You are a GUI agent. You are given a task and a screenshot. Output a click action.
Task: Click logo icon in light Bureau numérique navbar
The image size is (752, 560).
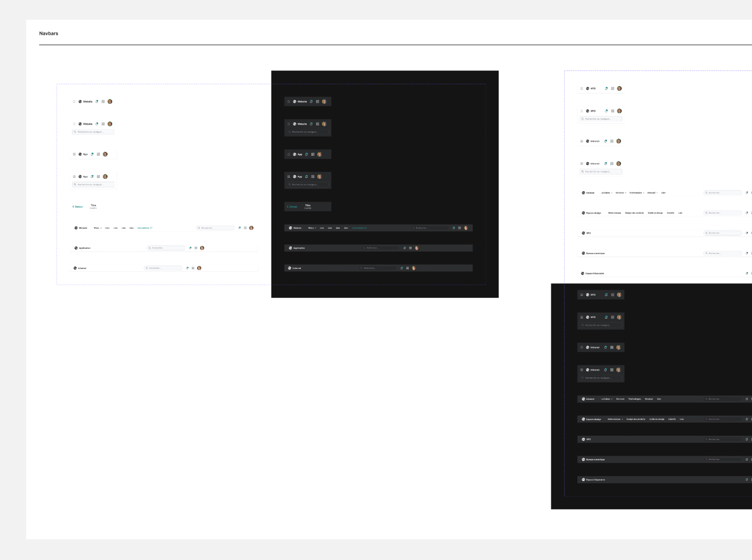(x=583, y=253)
